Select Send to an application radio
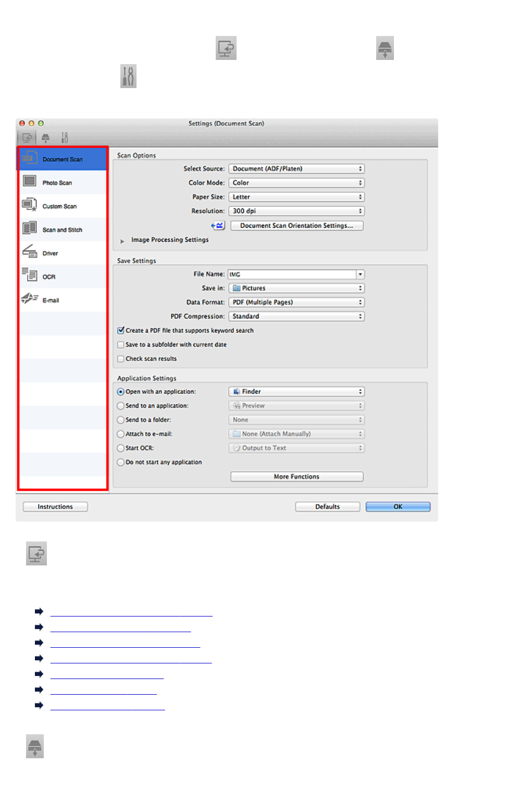This screenshot has width=532, height=789. tap(121, 406)
